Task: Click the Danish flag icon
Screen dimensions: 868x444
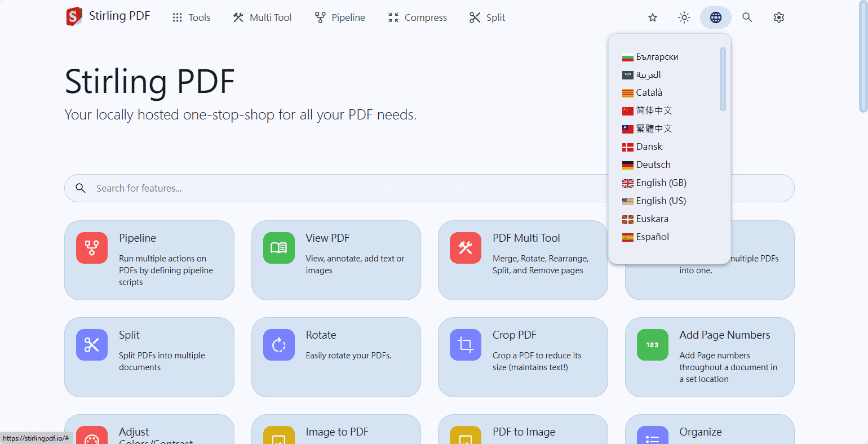Action: 628,147
